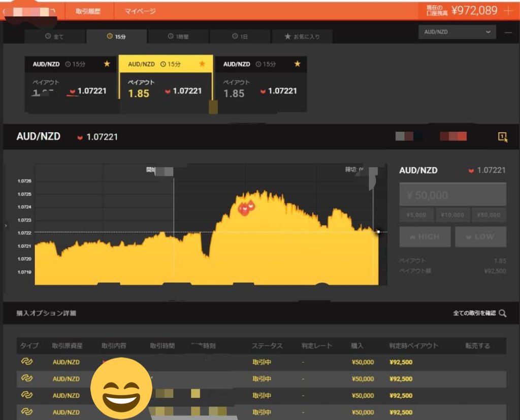Viewport: 520px width, 420px height.
Task: Choose the ¥50,000 preset amount button
Action: point(489,215)
